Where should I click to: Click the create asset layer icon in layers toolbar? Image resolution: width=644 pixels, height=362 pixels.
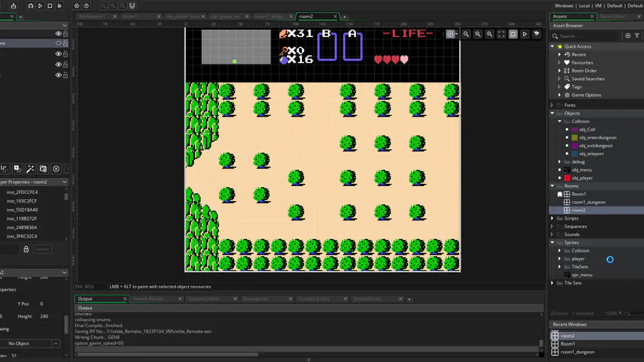click(x=17, y=168)
